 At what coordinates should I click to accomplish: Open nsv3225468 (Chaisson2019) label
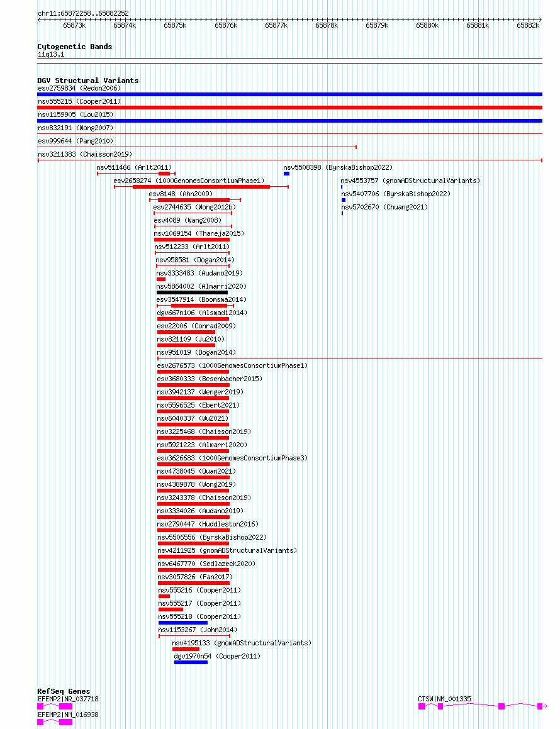[x=204, y=432]
